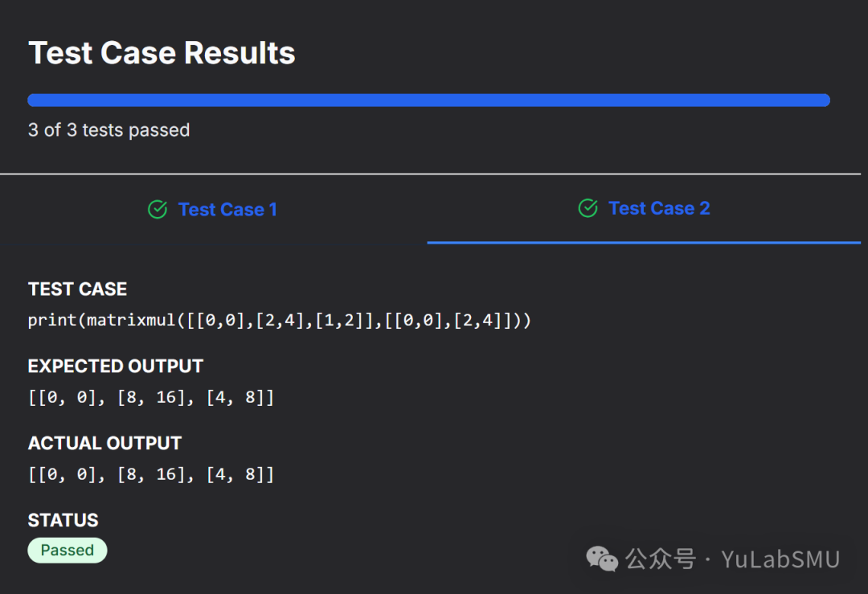This screenshot has height=594, width=868.
Task: Click the result value under ACTUAL OUTPUT
Action: (151, 474)
